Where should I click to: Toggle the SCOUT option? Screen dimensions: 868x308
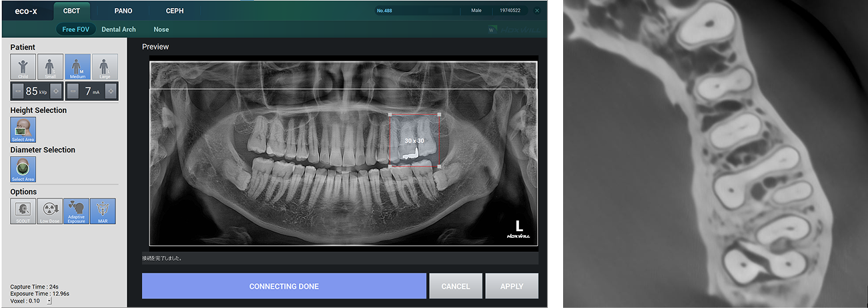point(23,211)
